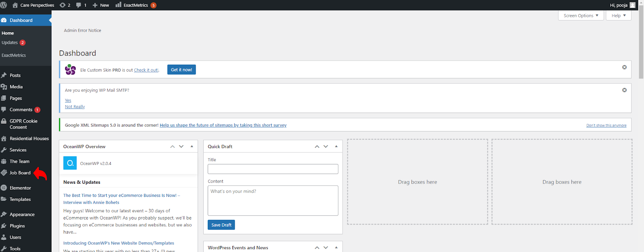Open 'The Best Time to Start your eCommerce' article
The image size is (644, 252).
(122, 199)
